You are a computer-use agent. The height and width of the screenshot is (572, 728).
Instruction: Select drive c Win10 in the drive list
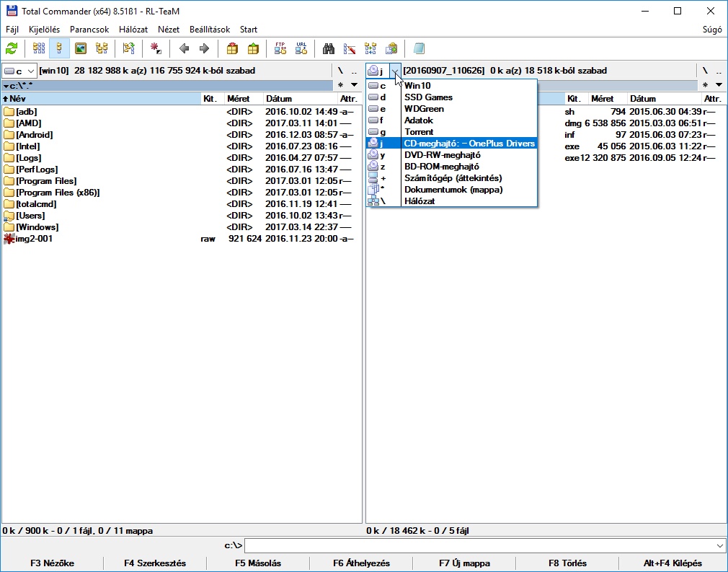pyautogui.click(x=452, y=86)
